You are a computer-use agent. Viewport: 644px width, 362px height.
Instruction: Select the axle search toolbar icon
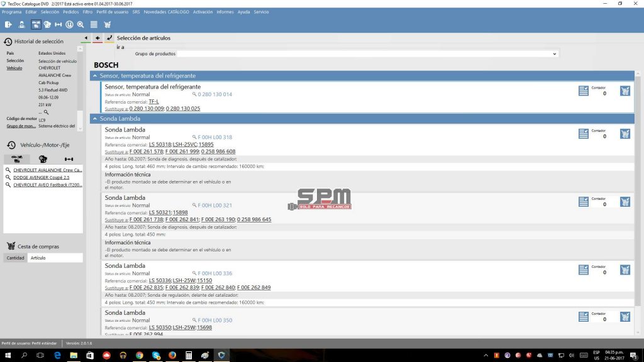point(58,25)
